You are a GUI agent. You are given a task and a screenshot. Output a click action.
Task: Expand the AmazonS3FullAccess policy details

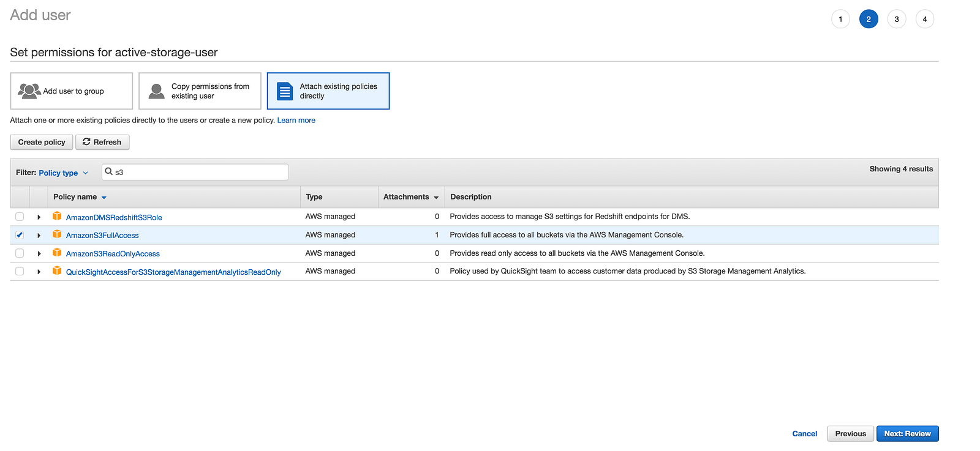(39, 236)
